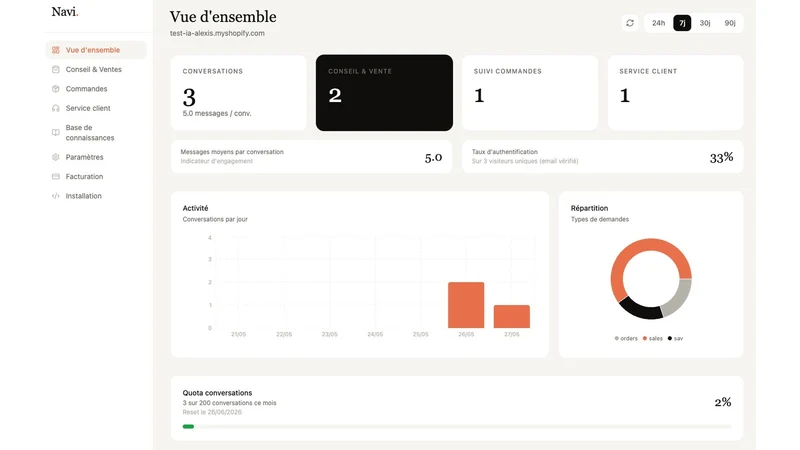Click the orders legend entry
Image resolution: width=800 pixels, height=450 pixels.
tap(626, 338)
